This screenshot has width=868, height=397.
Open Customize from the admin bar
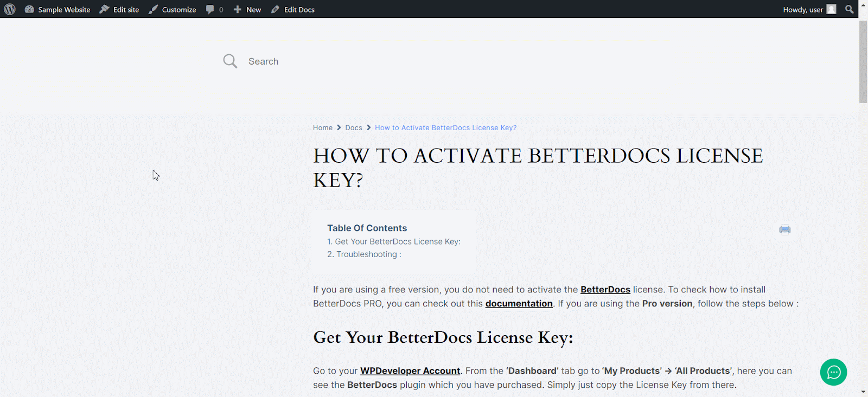point(173,10)
